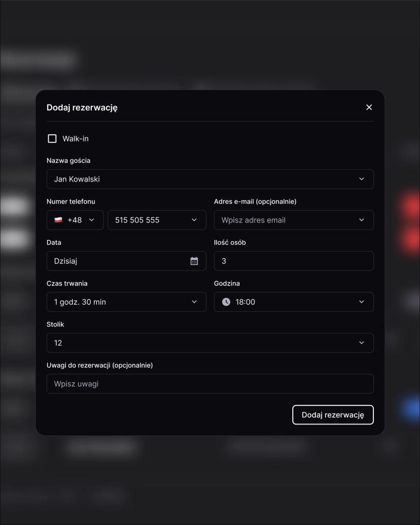Click the calendar icon in Data field

coord(194,261)
